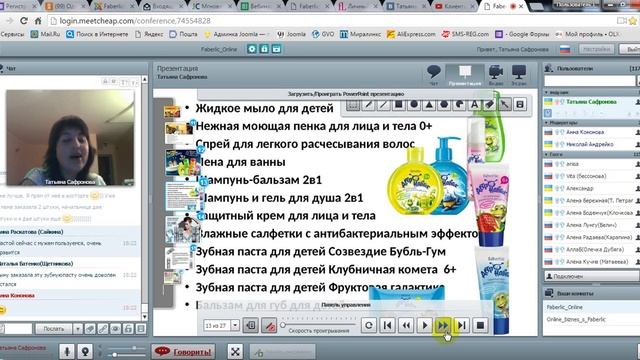The height and width of the screenshot is (360, 640).
Task: Select the filled circle tool
Action: click(414, 104)
